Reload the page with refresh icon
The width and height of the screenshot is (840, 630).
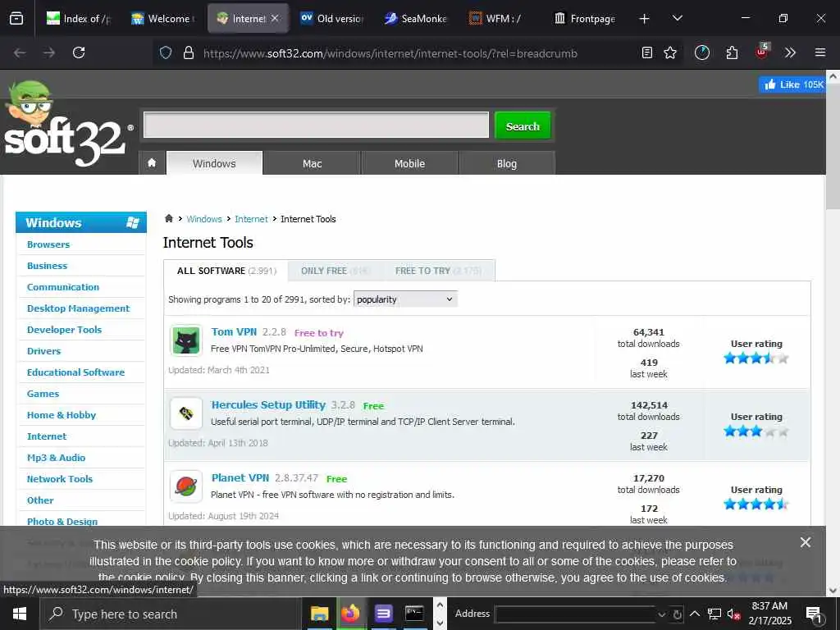pos(79,52)
